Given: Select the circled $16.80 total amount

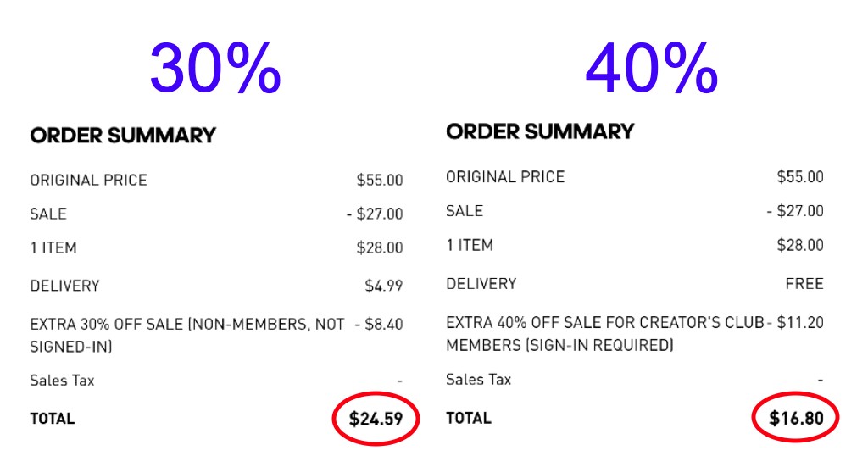Looking at the screenshot, I should (x=795, y=418).
